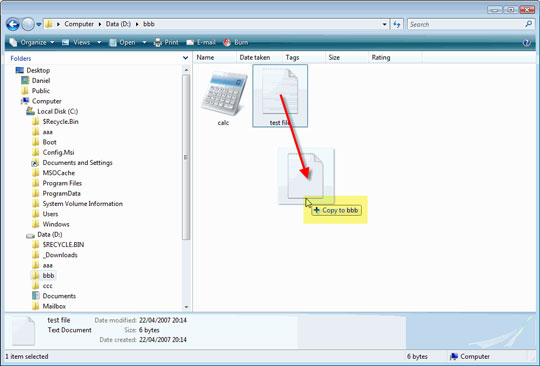Click the '1 item selected' status text
The height and width of the screenshot is (366, 540).
27,357
